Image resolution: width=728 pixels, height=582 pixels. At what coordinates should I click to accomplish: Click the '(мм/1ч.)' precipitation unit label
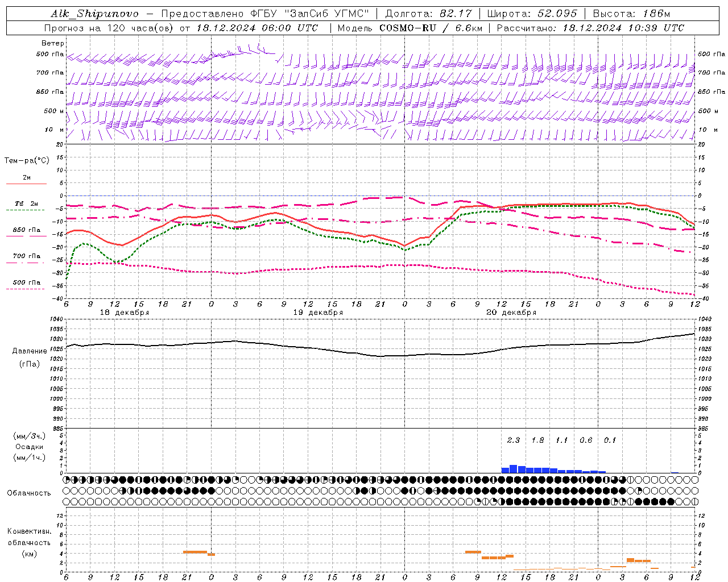pos(30,458)
